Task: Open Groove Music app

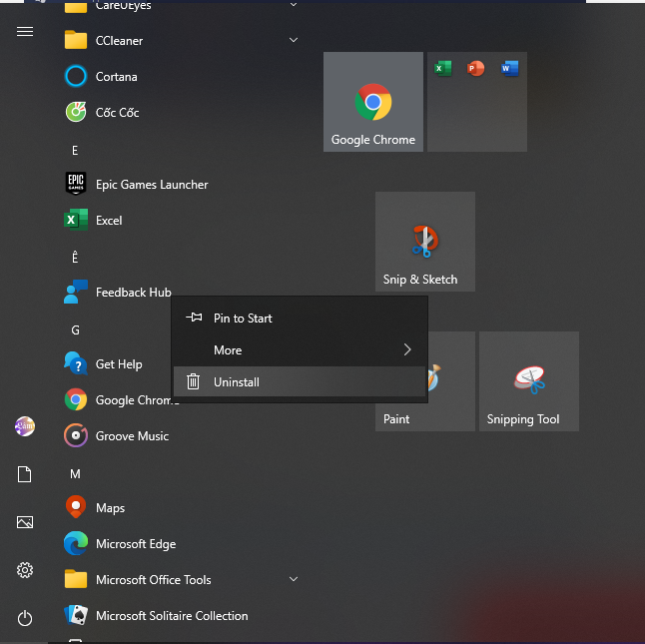Action: 182,436
